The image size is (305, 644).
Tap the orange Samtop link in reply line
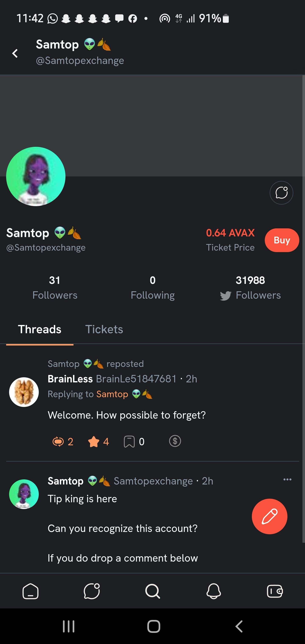click(112, 394)
